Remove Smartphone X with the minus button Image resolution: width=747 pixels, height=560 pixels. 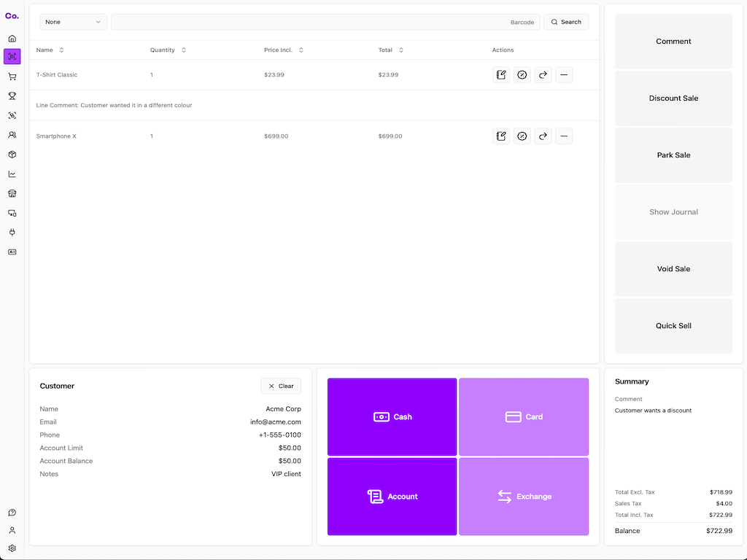tap(564, 136)
